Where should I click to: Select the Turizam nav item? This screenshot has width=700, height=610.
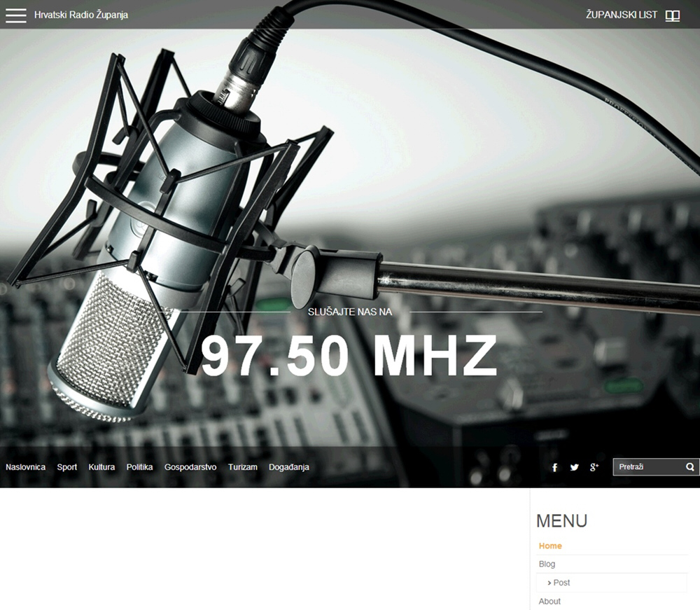[242, 467]
